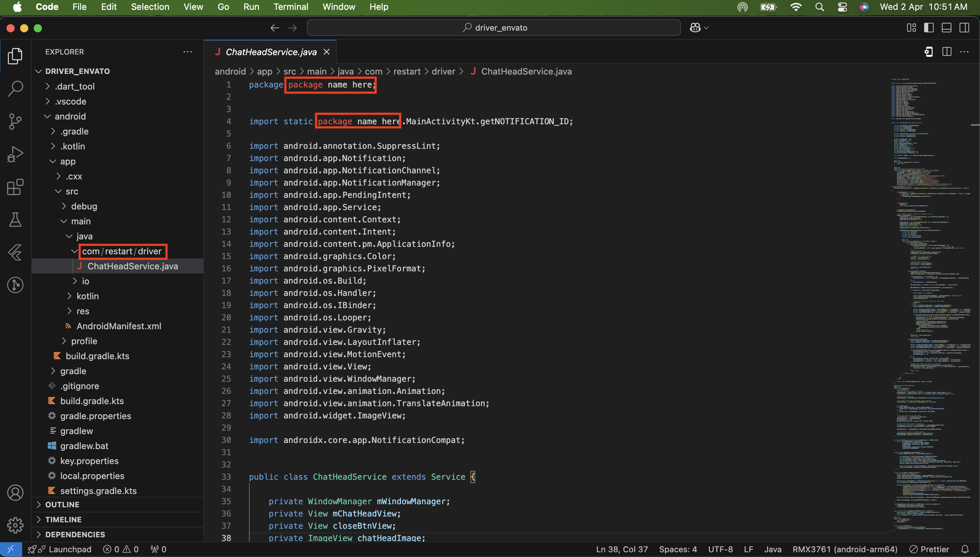Click Java language mode in status bar
The width and height of the screenshot is (980, 557).
click(773, 550)
